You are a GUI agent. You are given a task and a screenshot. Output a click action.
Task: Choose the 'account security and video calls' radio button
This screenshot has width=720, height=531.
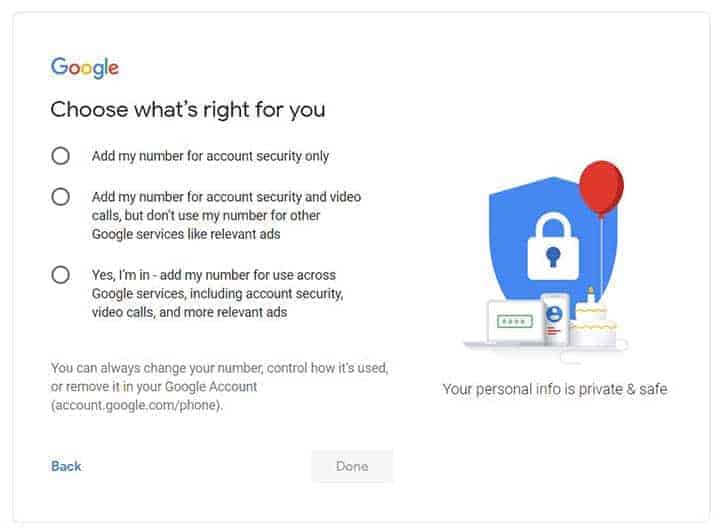click(61, 197)
